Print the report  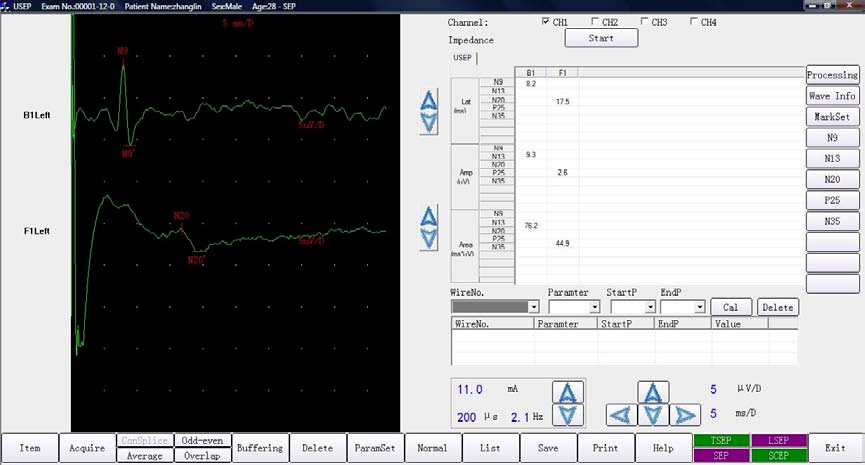[x=606, y=448]
